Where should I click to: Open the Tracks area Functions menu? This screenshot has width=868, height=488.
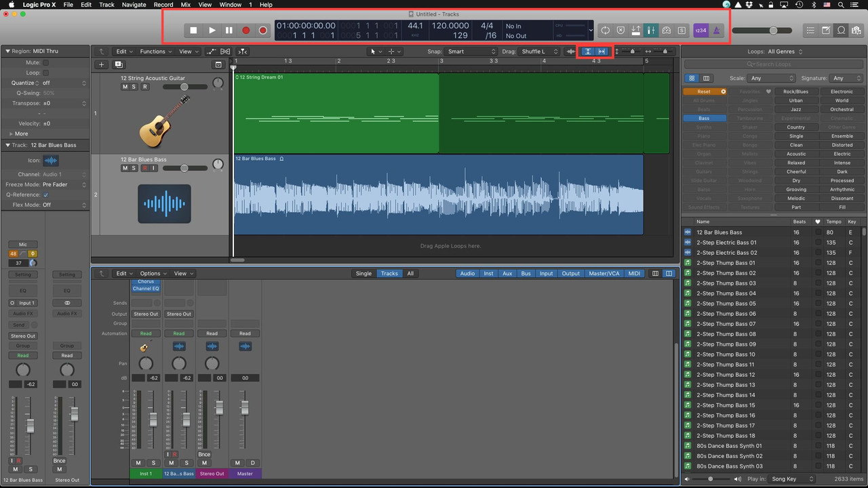[155, 52]
